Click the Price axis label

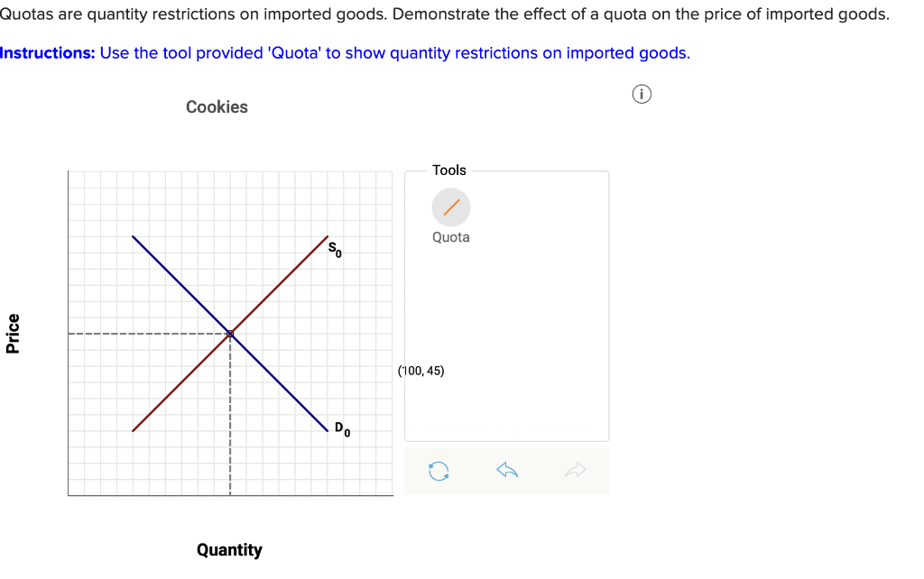[14, 332]
